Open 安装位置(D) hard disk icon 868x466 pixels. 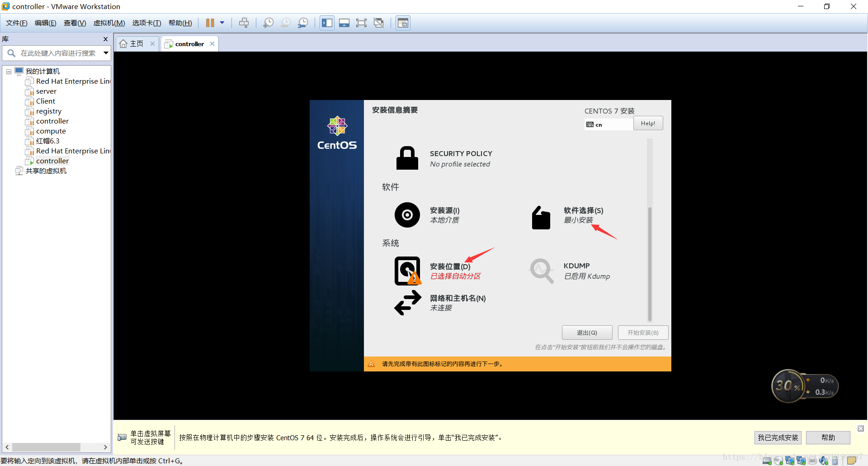pos(407,271)
